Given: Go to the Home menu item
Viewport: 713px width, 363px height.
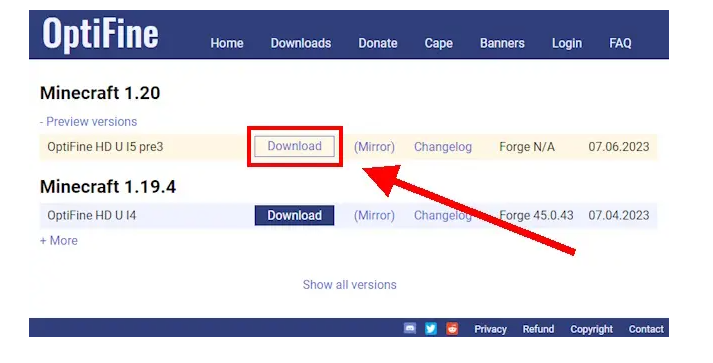Looking at the screenshot, I should point(227,43).
